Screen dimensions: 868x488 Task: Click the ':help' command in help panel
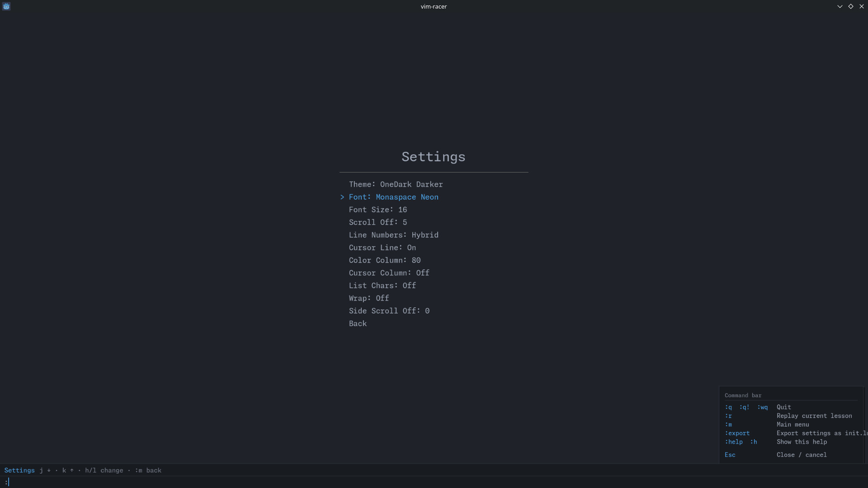[734, 442]
